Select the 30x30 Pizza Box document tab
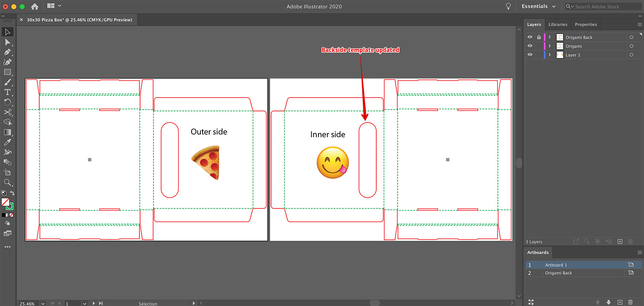 [80, 20]
